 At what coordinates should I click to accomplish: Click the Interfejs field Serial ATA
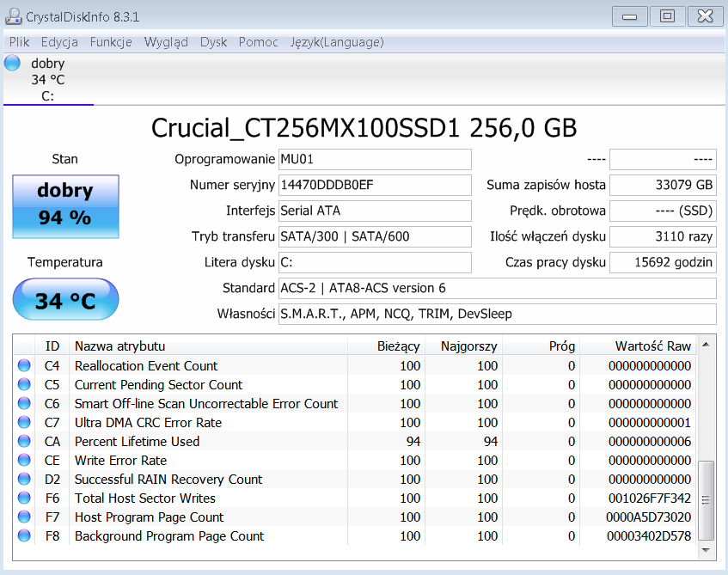click(x=375, y=211)
